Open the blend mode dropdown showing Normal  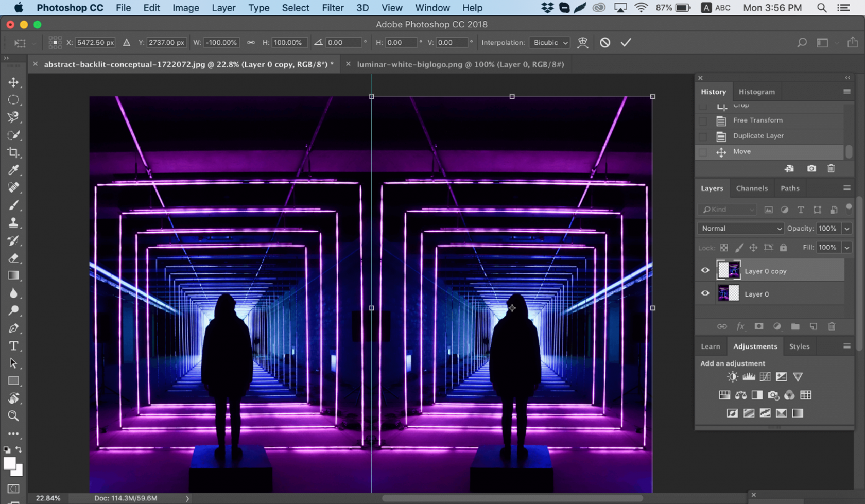[x=740, y=228]
